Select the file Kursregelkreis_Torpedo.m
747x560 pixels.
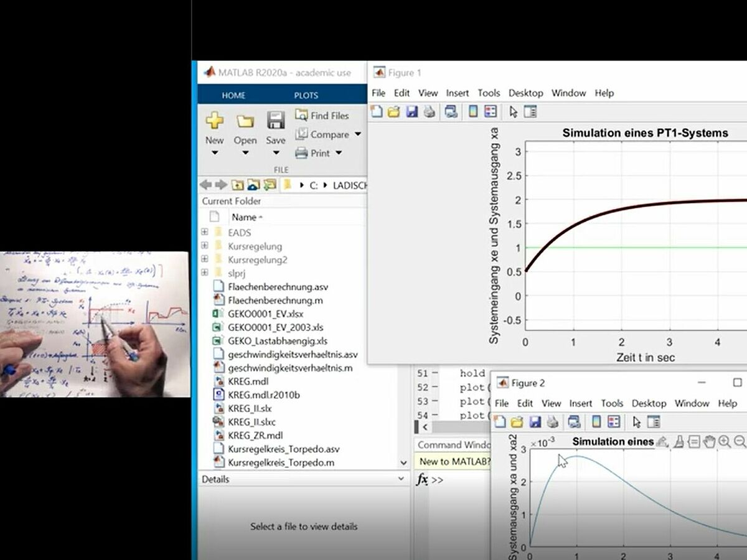coord(281,462)
